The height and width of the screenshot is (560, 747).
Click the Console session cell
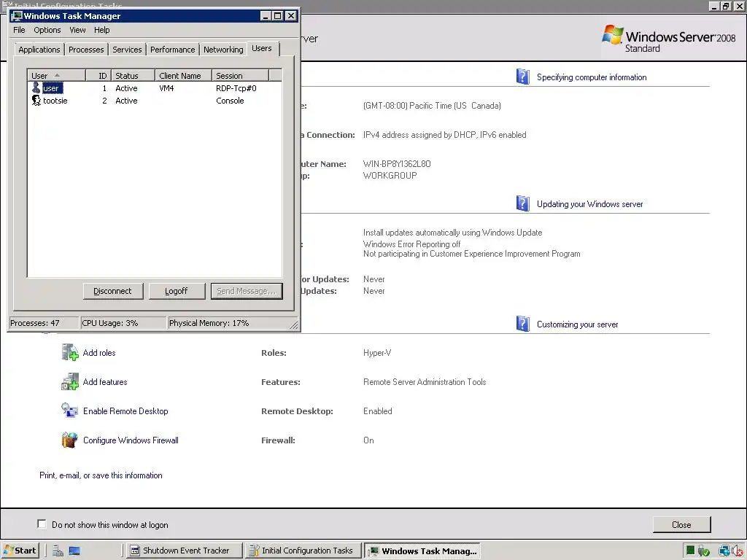230,101
